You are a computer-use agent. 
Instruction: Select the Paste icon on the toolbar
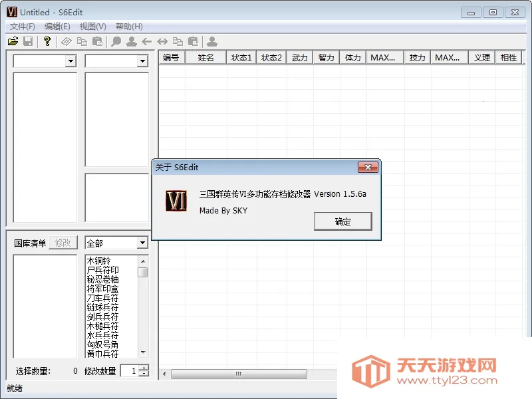coord(98,41)
